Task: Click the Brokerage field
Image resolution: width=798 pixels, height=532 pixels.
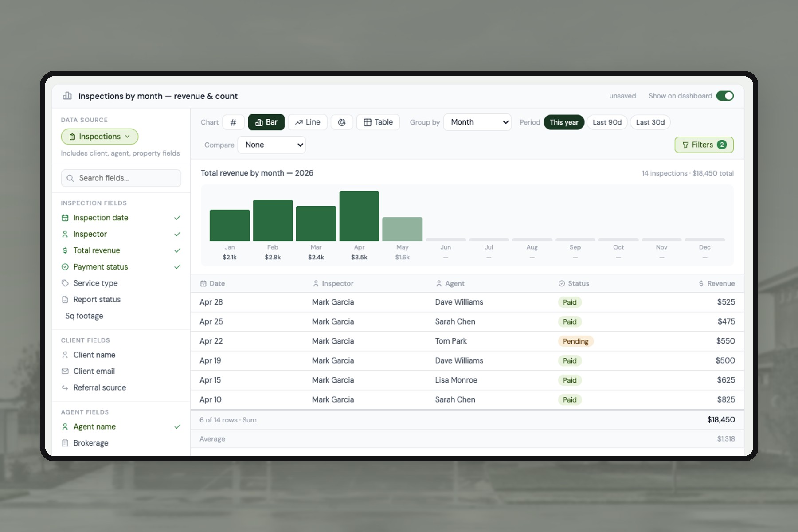Action: 121,443
